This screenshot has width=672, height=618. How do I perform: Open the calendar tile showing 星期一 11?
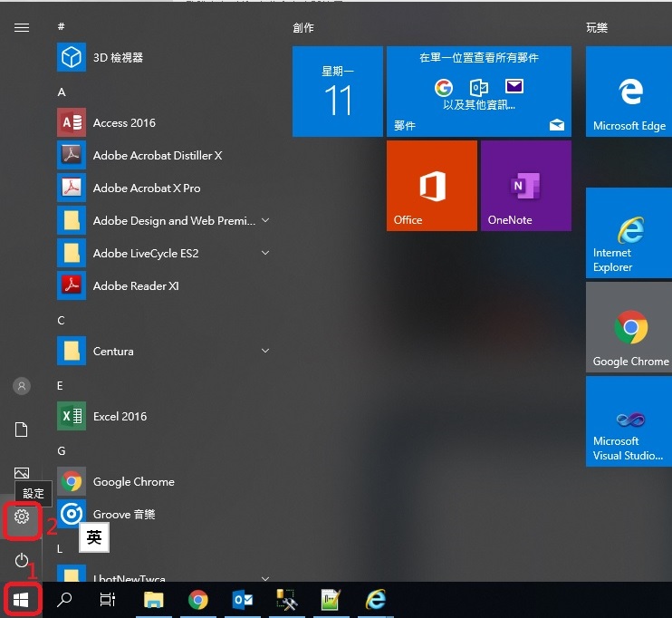(x=338, y=92)
